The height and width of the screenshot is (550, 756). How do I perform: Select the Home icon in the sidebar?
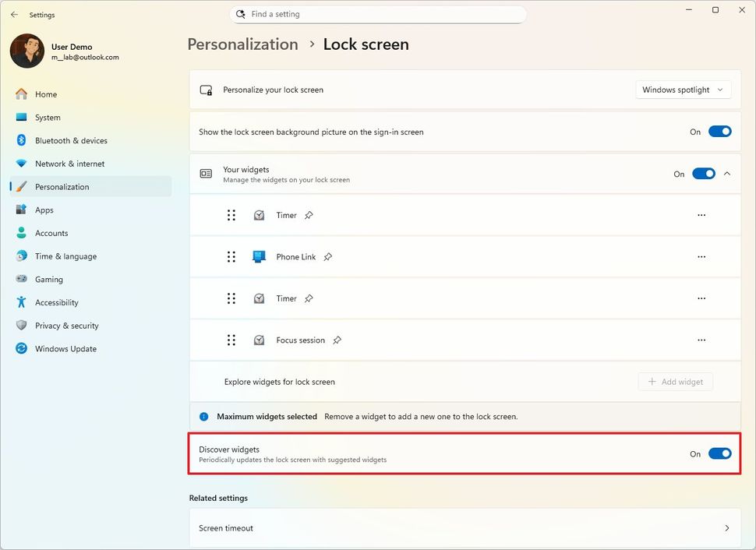click(x=21, y=93)
